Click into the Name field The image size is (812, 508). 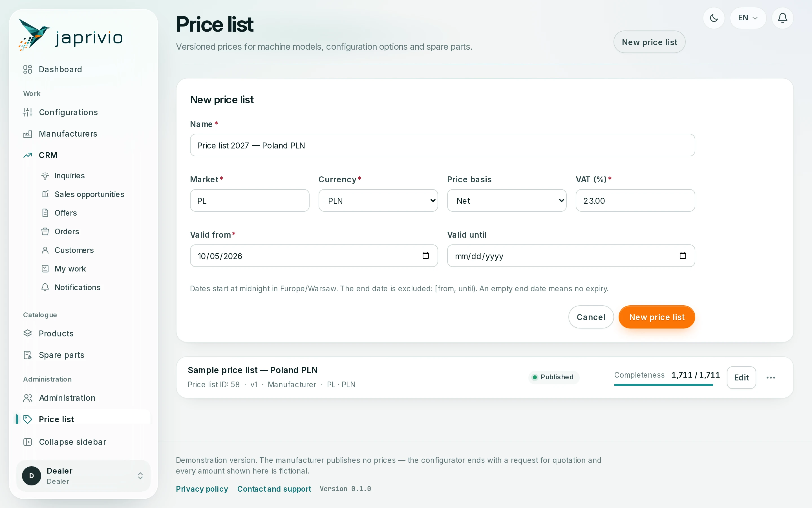click(x=442, y=145)
